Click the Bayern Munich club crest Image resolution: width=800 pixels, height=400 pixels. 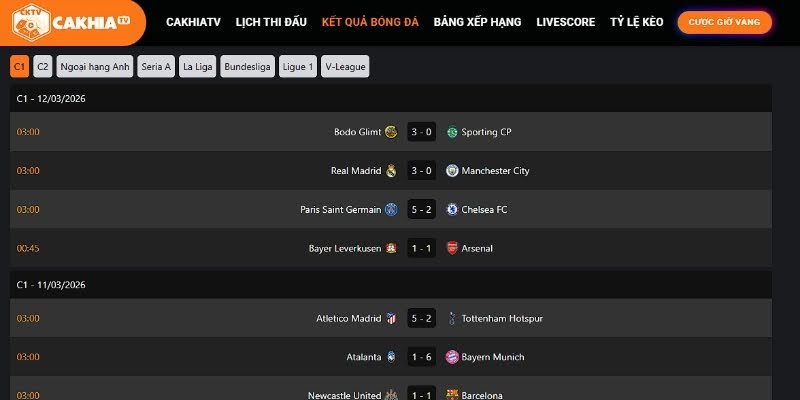[x=452, y=357]
